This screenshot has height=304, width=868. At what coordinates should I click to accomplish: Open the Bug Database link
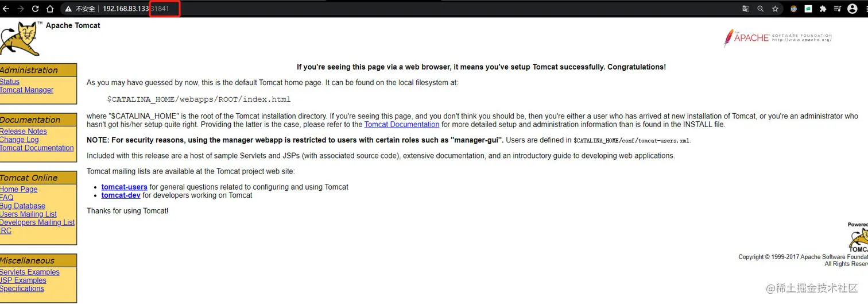pyautogui.click(x=22, y=206)
